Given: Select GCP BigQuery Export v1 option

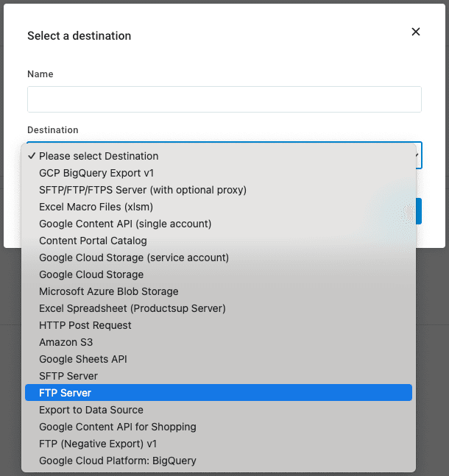Looking at the screenshot, I should pyautogui.click(x=96, y=173).
